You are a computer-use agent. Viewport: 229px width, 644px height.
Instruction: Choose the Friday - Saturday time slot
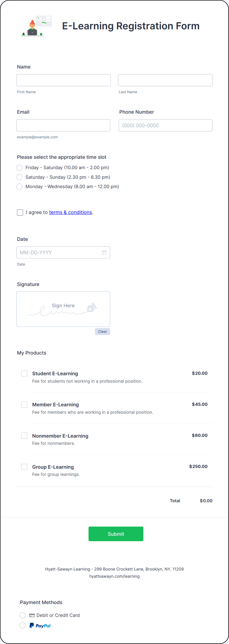pyautogui.click(x=19, y=167)
